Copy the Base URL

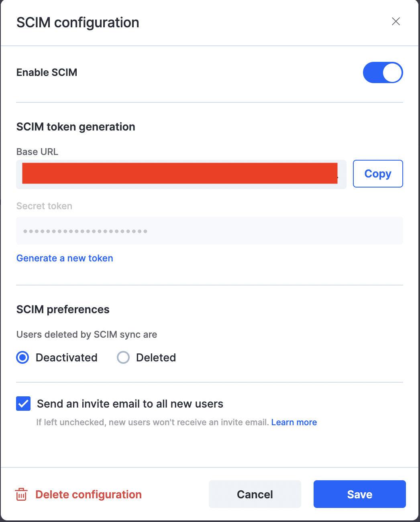378,174
